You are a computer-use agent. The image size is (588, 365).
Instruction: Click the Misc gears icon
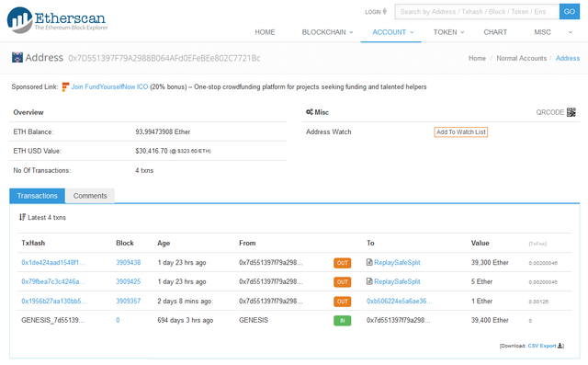coord(310,112)
